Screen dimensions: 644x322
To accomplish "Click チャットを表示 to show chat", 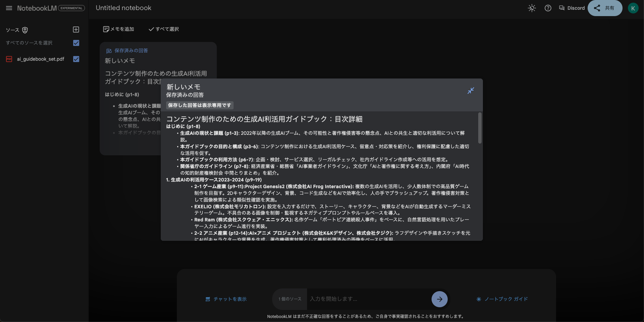I will coord(226,299).
